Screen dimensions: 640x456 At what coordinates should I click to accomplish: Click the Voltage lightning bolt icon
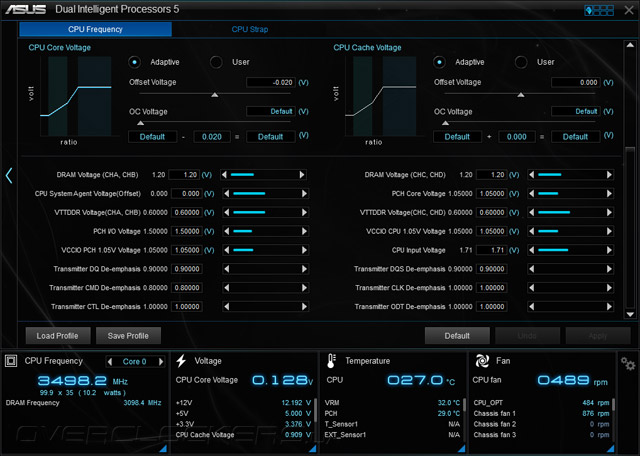pos(181,361)
